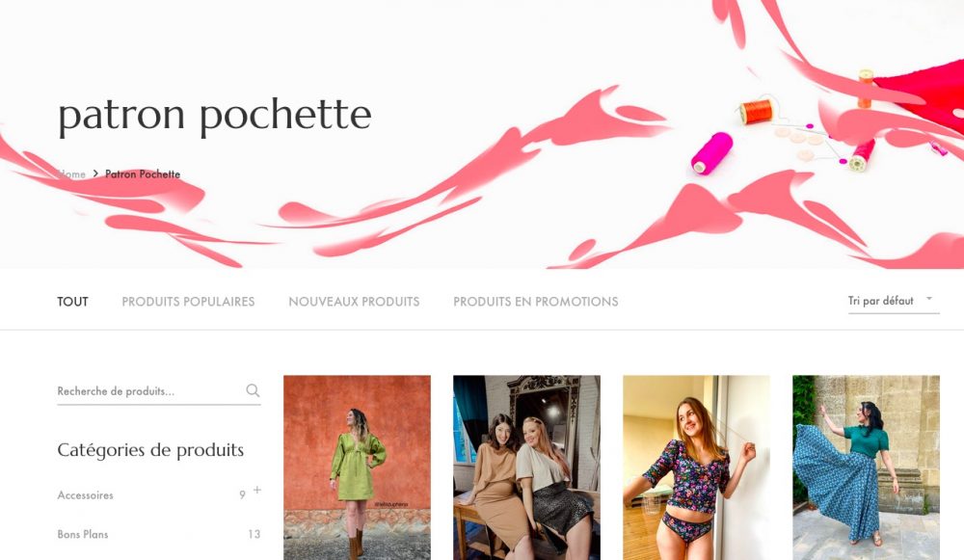Open the two women sitting product photo
Viewport: 964px width, 560px height.
pos(527,467)
